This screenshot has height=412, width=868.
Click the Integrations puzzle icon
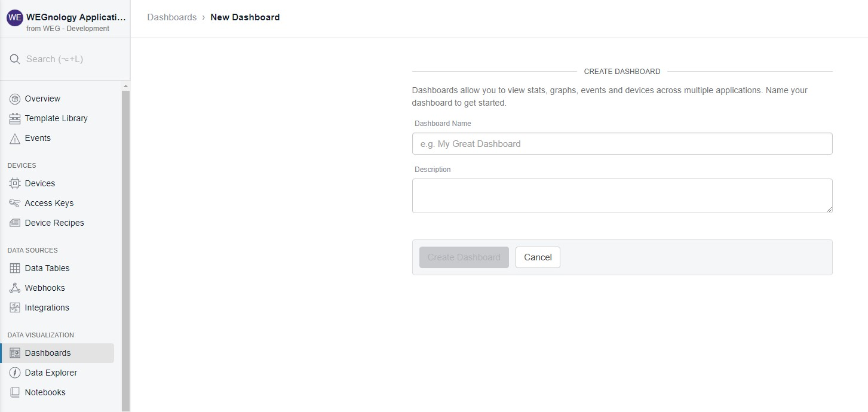tap(15, 308)
